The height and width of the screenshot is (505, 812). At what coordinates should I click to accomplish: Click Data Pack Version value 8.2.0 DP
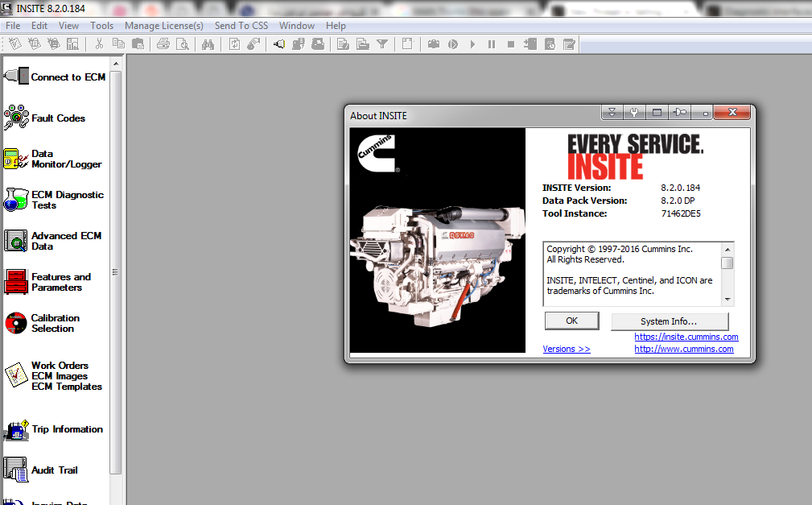(678, 201)
